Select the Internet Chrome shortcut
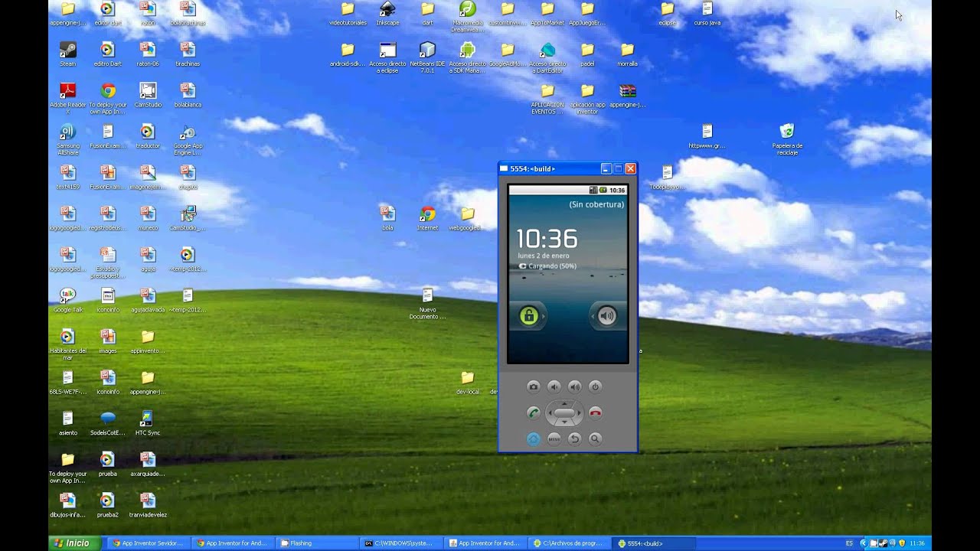Screen dimensions: 980x551 [x=427, y=218]
